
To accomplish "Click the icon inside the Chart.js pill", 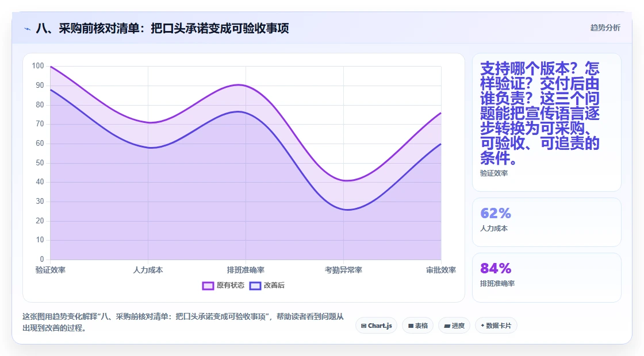I will click(x=363, y=326).
